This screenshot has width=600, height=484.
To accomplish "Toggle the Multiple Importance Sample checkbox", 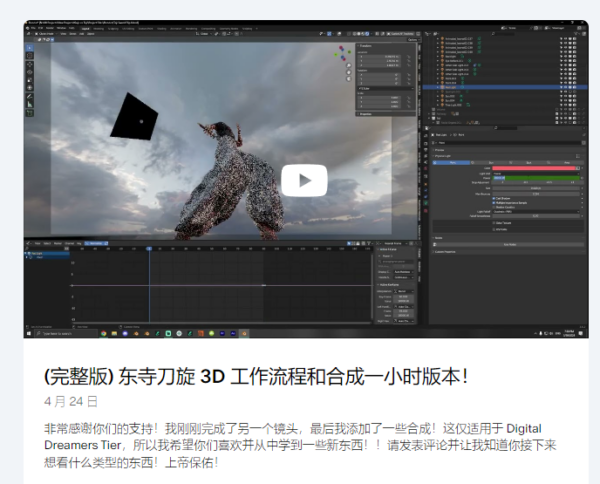I will click(x=492, y=202).
